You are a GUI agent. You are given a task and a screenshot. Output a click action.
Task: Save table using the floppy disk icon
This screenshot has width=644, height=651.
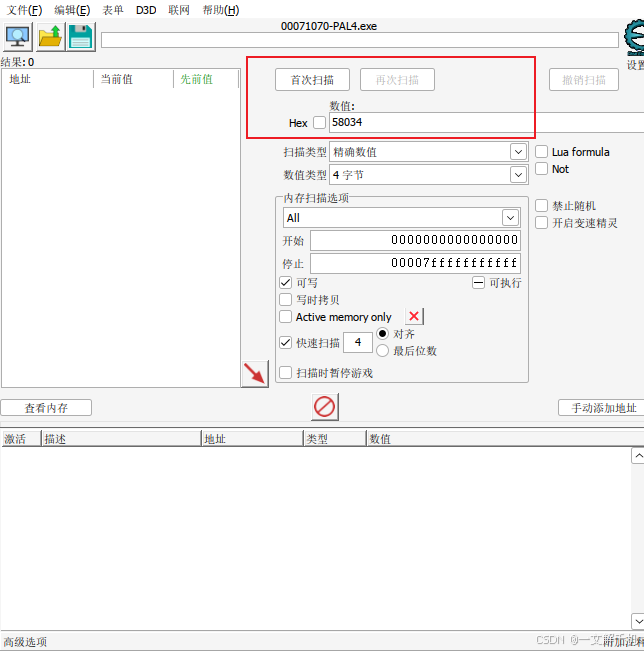(81, 37)
